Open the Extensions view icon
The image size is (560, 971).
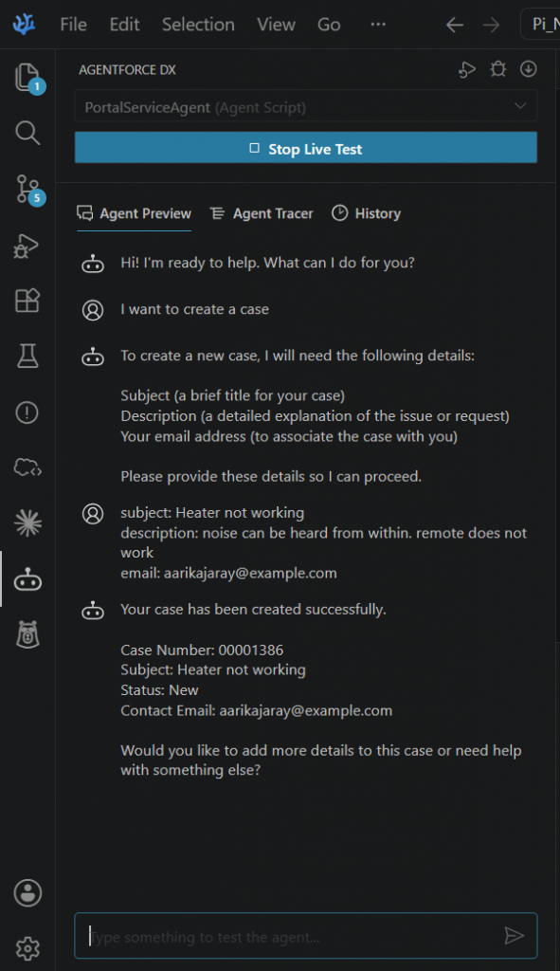27,301
